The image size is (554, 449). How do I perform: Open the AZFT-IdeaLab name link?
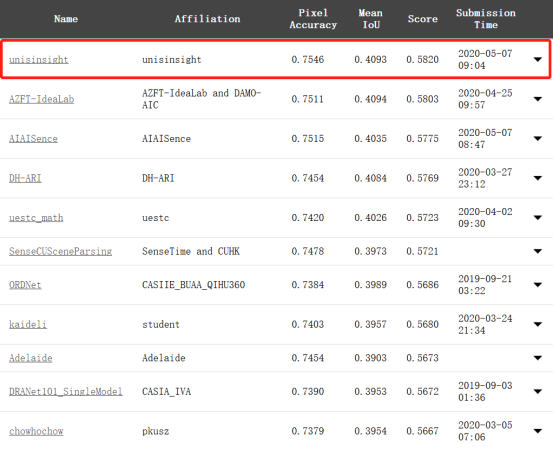tap(41, 99)
